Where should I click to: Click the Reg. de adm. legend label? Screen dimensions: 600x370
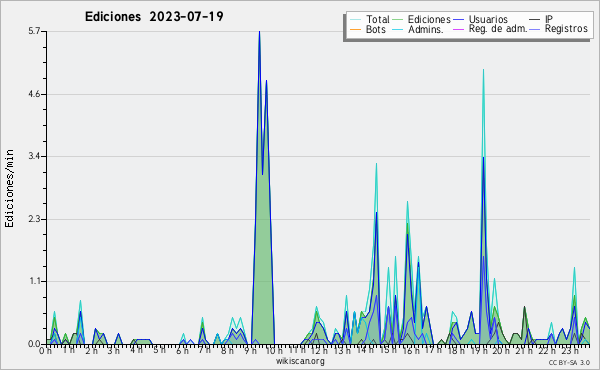(498, 29)
